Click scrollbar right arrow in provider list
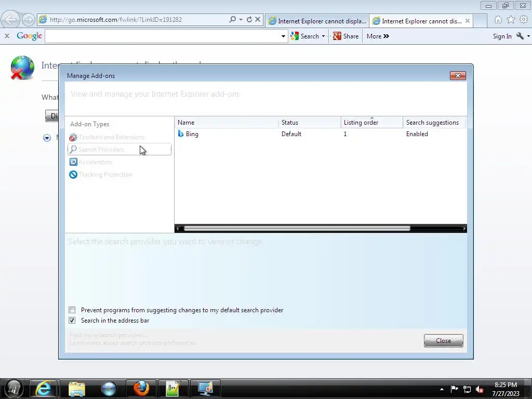Image resolution: width=532 pixels, height=399 pixels. [464, 229]
